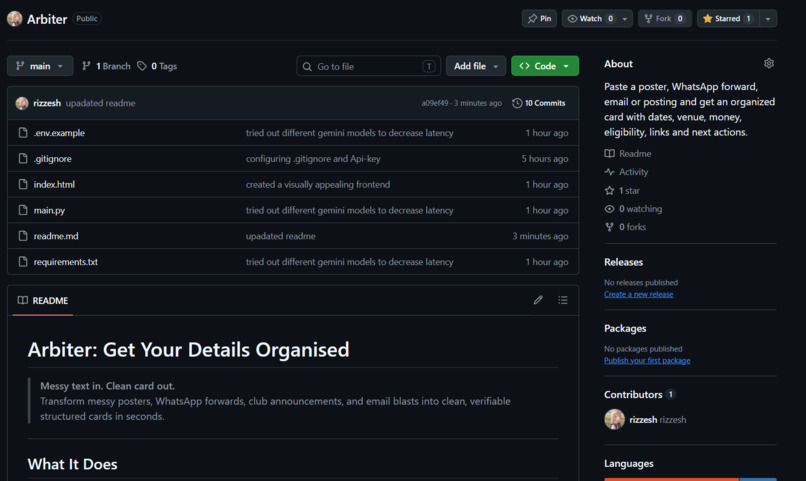The height and width of the screenshot is (481, 806).
Task: Click the Watch button
Action: (x=590, y=18)
